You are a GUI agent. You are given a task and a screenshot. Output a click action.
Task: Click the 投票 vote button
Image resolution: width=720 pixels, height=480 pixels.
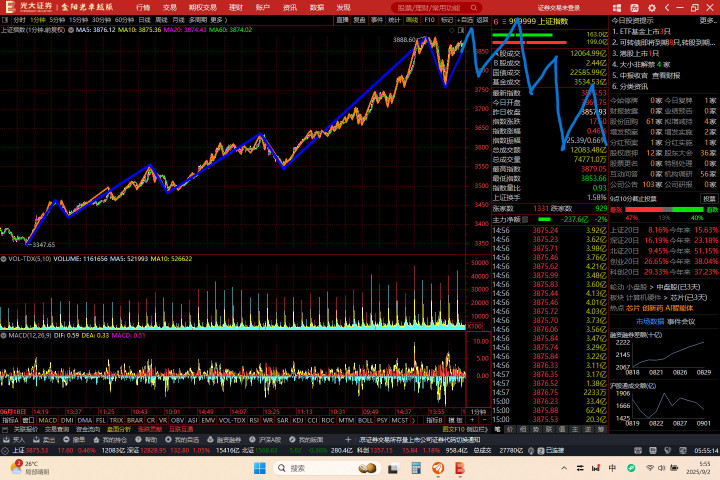709,198
